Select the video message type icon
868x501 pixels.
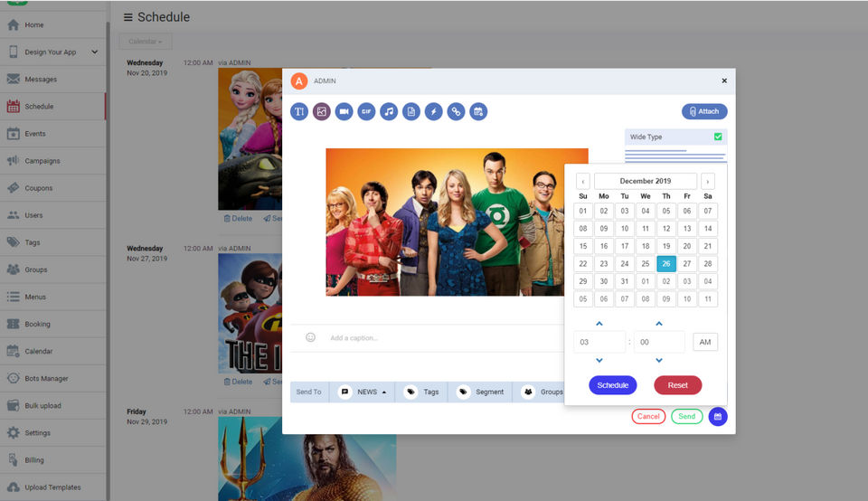pyautogui.click(x=344, y=111)
